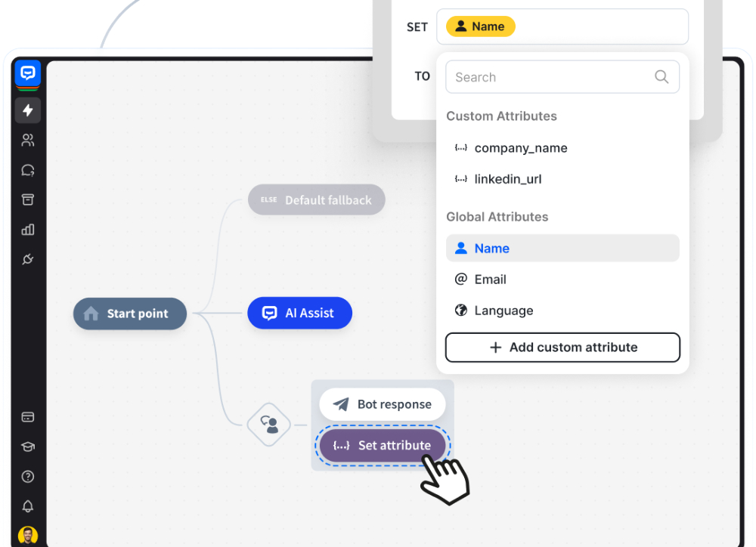This screenshot has width=756, height=547.
Task: Open the reports bar chart icon
Action: click(x=28, y=230)
